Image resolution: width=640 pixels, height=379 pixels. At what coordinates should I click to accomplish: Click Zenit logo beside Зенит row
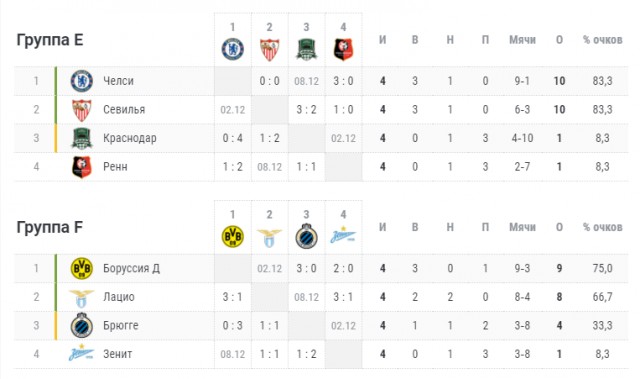click(81, 353)
